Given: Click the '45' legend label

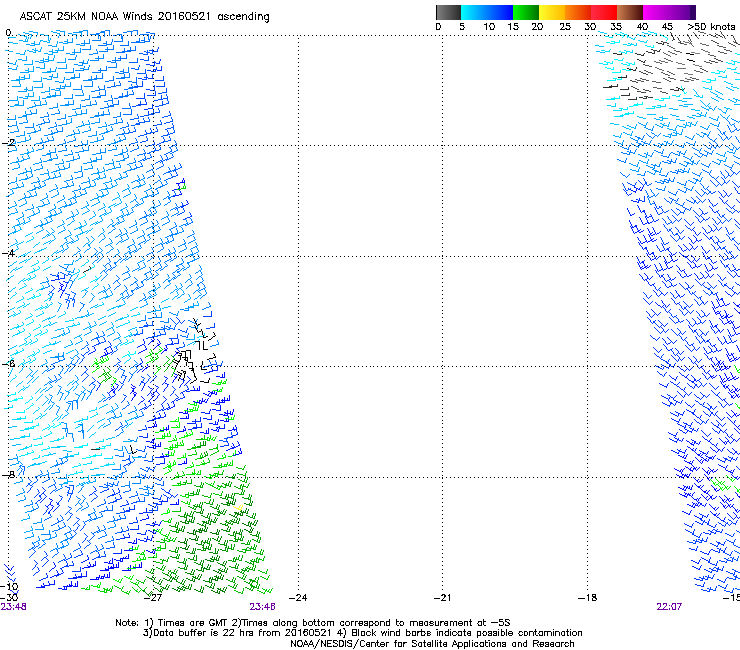Looking at the screenshot, I should point(666,26).
